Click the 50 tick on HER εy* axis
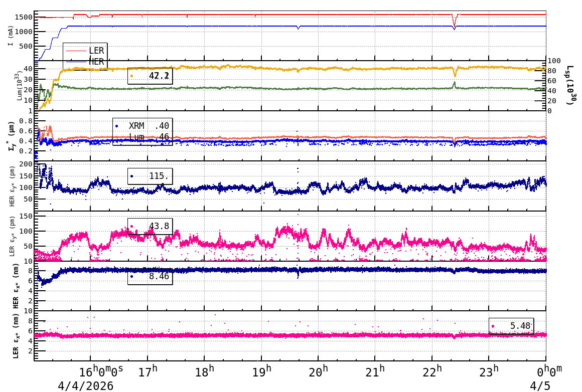This screenshot has height=392, width=582. pos(28,199)
